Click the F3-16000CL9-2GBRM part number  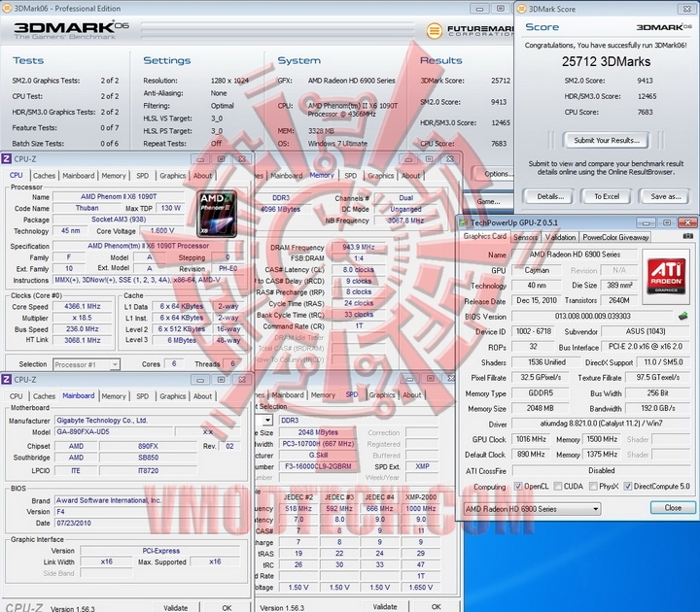[318, 466]
